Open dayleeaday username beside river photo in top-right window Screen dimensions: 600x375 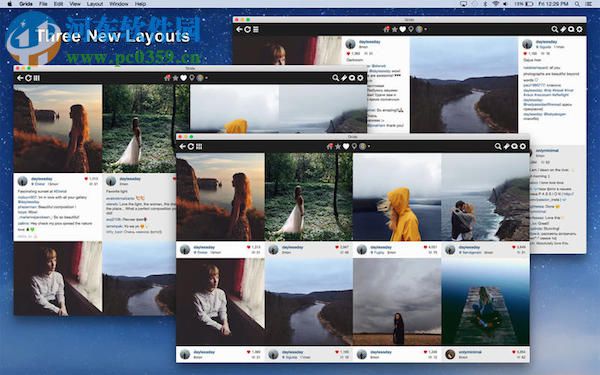click(546, 42)
